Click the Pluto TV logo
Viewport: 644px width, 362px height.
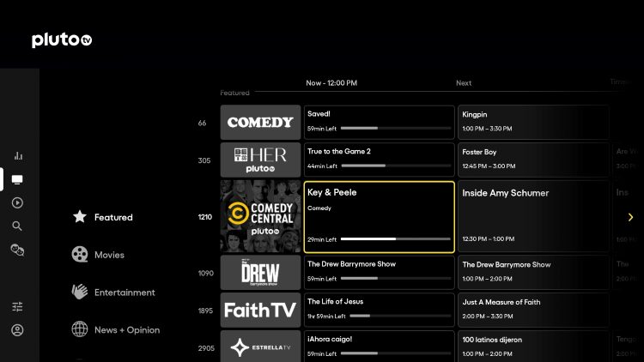click(x=62, y=39)
